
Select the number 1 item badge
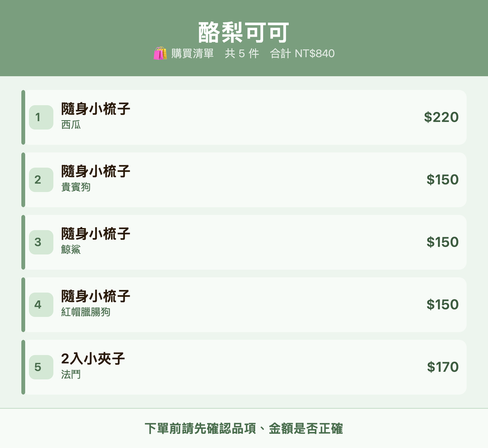point(41,117)
